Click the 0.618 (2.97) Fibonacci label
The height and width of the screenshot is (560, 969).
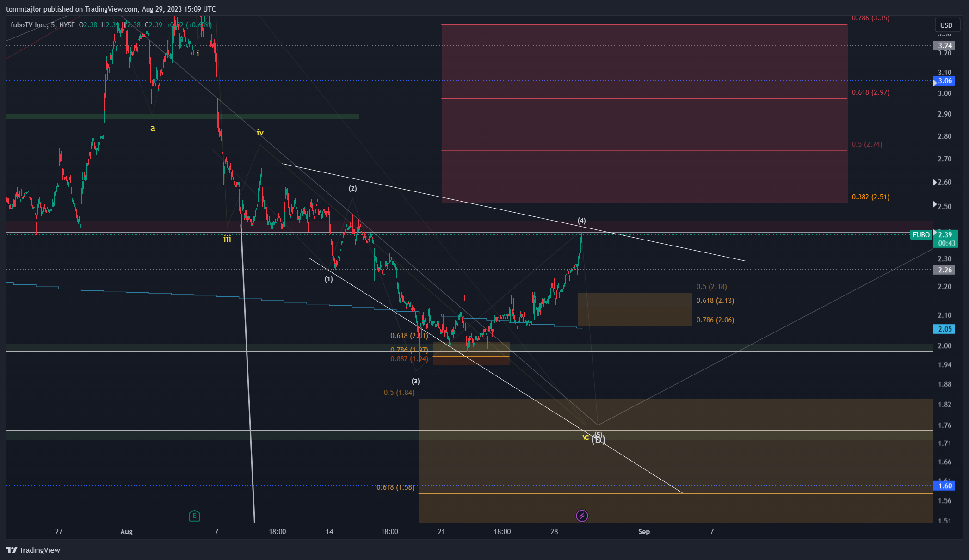pyautogui.click(x=870, y=92)
